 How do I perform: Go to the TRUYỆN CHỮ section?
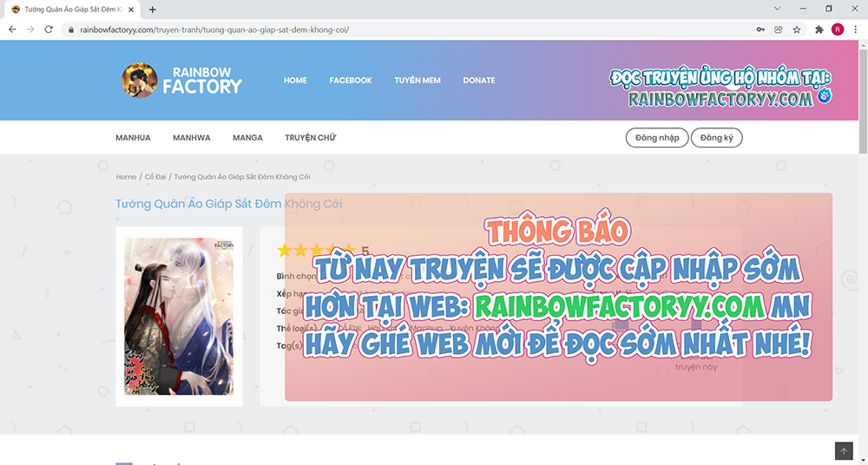click(310, 138)
